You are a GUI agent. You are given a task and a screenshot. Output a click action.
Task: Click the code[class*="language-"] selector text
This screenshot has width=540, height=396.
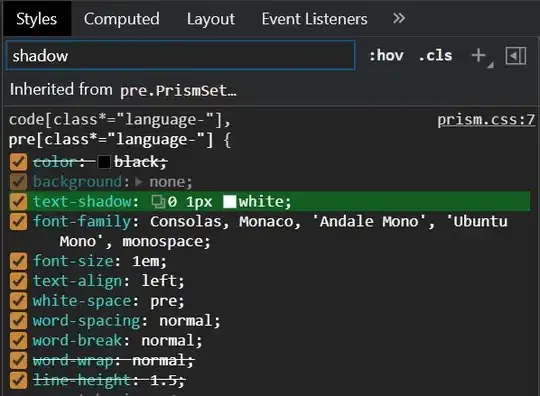pyautogui.click(x=116, y=120)
